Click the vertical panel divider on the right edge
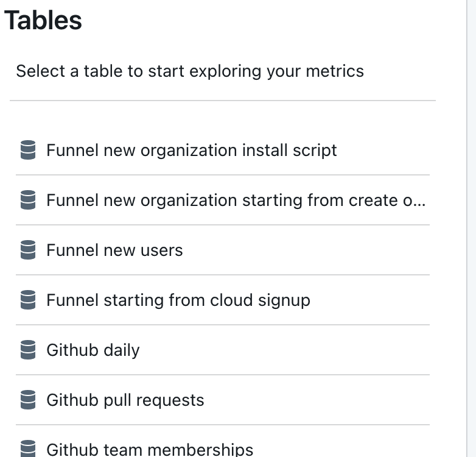The height and width of the screenshot is (457, 476). tap(467, 228)
